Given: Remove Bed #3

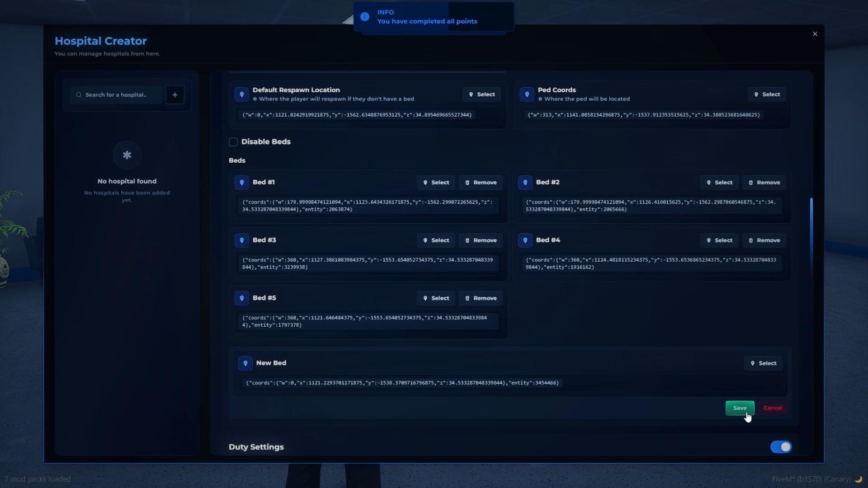Looking at the screenshot, I should tap(481, 240).
